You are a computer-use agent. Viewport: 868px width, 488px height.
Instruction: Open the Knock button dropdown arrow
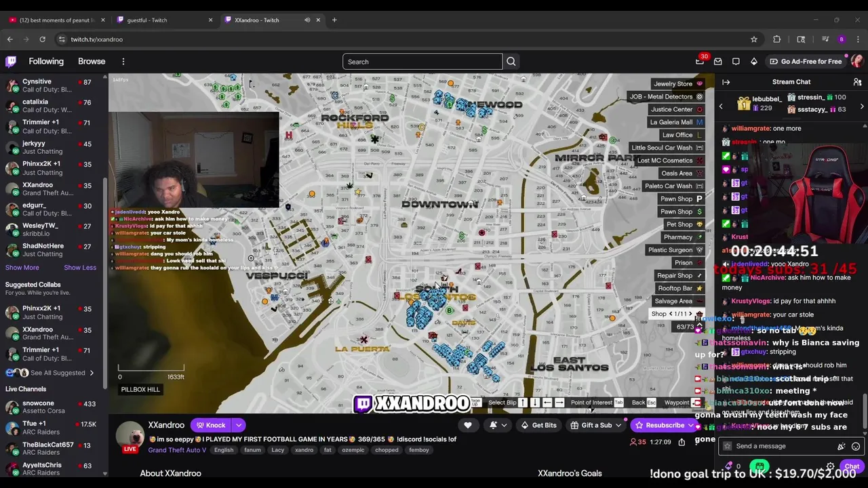[x=239, y=425]
